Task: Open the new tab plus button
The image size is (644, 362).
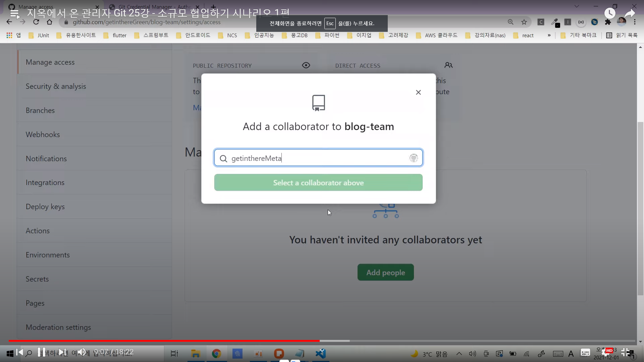Action: [213, 7]
